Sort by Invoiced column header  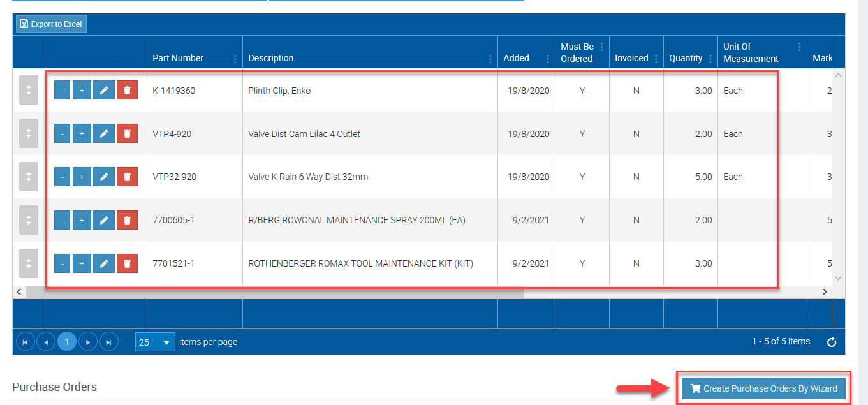(x=631, y=58)
